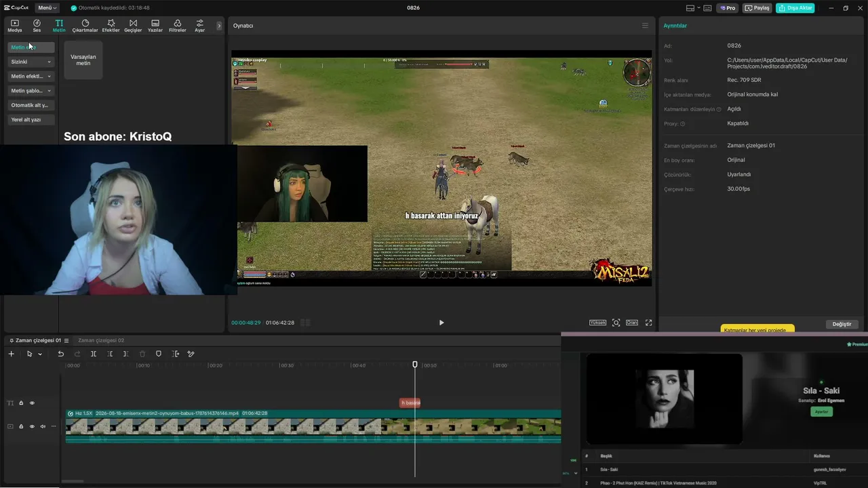This screenshot has width=868, height=488.
Task: Click the export-clip arrow icon in the timeline toolbar
Action: (176, 354)
